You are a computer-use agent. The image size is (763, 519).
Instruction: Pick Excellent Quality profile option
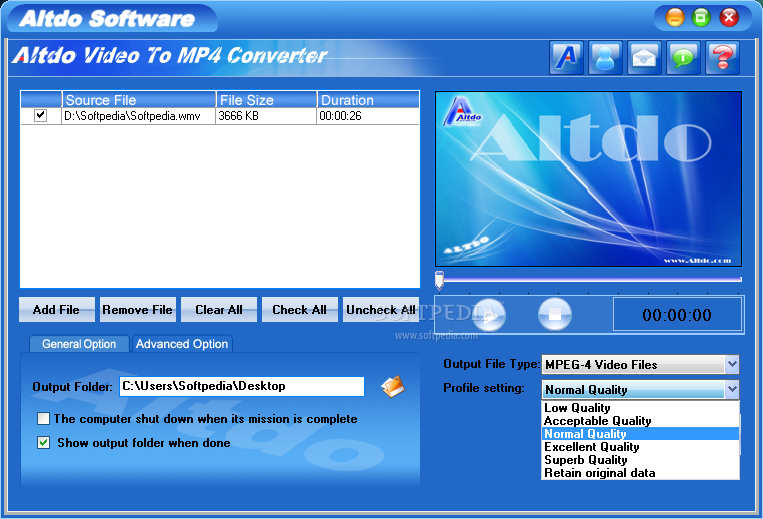(640, 447)
